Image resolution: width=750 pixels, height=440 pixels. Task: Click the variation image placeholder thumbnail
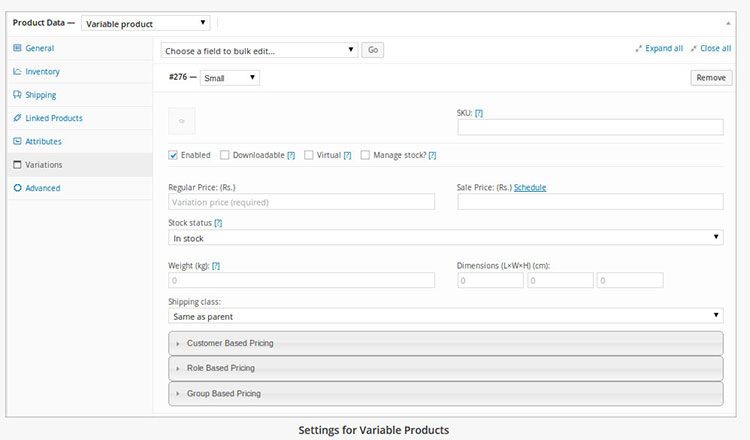182,121
